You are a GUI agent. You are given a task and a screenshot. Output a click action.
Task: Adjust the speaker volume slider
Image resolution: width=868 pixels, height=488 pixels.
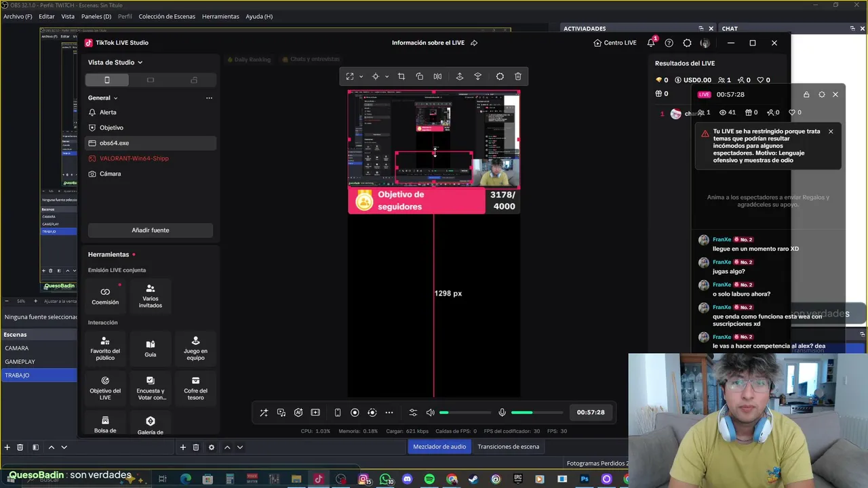465,412
